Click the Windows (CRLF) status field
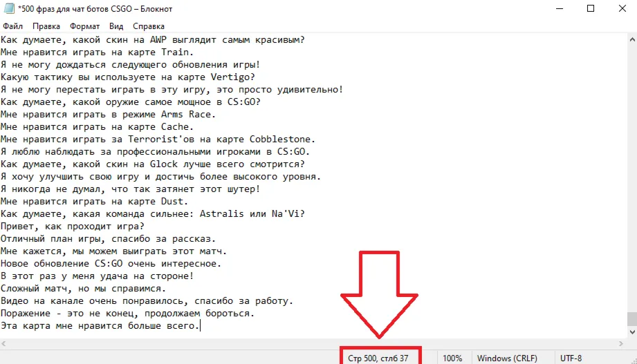This screenshot has height=364, width=637. click(507, 358)
